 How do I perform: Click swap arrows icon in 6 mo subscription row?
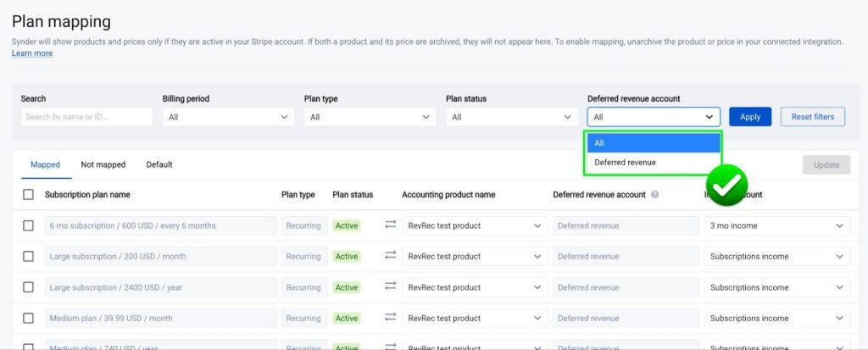pos(390,225)
